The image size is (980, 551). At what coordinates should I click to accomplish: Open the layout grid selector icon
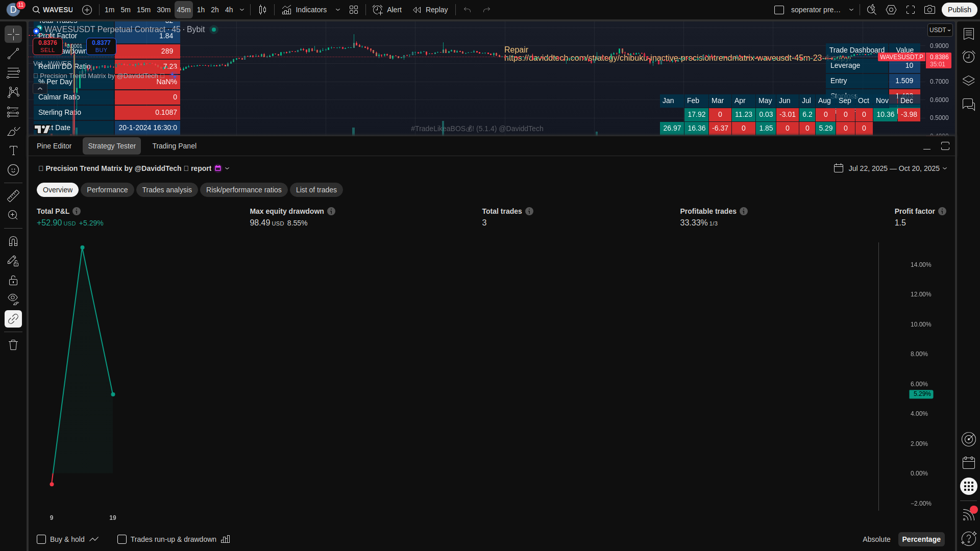(x=354, y=10)
